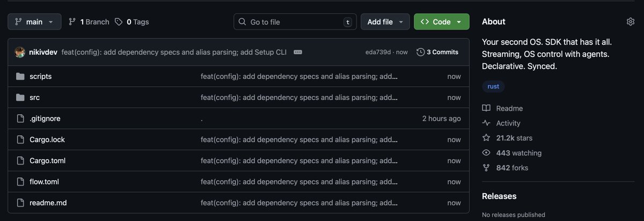Screen dimensions: 644x221
Task: Open flow.toml row commit message link
Action: (299, 181)
